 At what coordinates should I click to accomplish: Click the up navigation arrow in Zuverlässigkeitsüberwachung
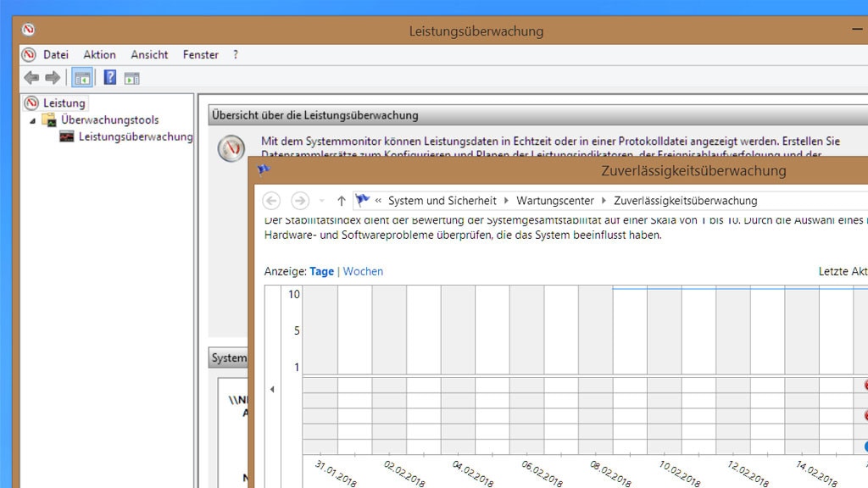[x=340, y=201]
